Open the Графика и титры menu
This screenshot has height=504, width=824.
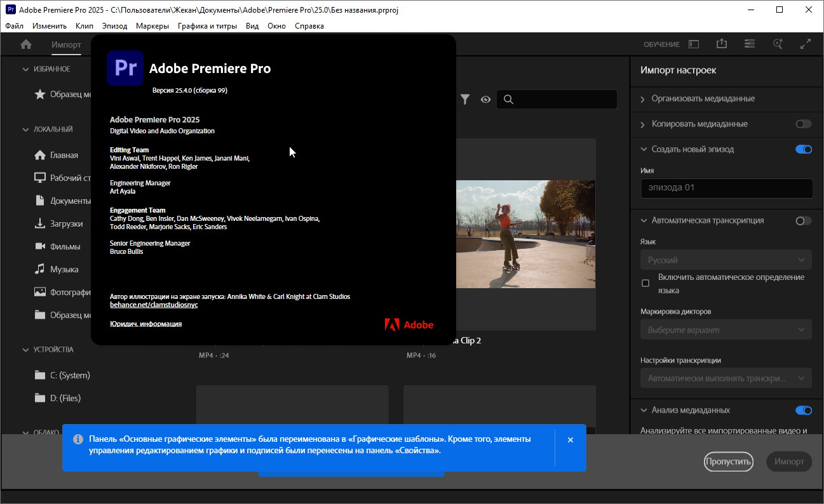coord(207,26)
